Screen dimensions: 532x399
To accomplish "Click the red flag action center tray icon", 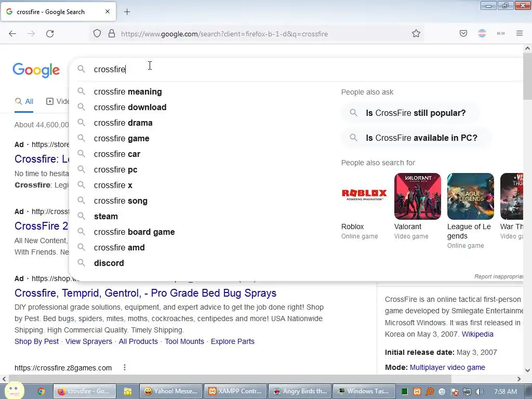I will pos(455,392).
